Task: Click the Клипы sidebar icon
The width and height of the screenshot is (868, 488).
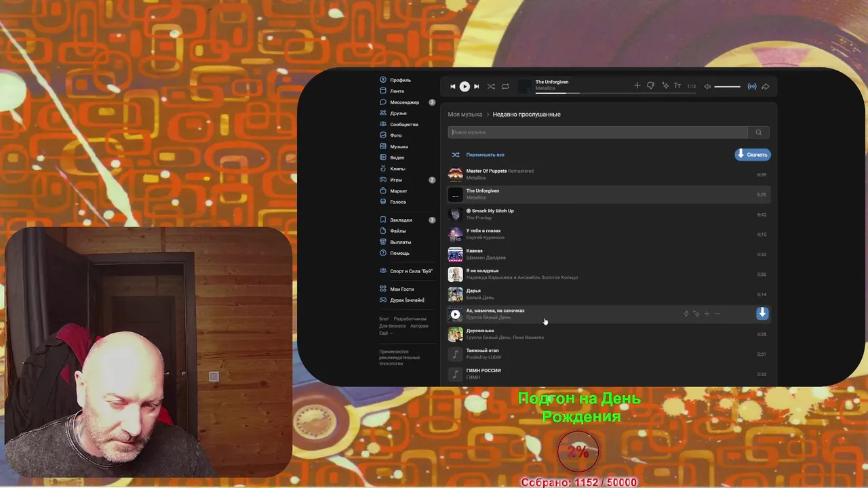Action: 383,169
